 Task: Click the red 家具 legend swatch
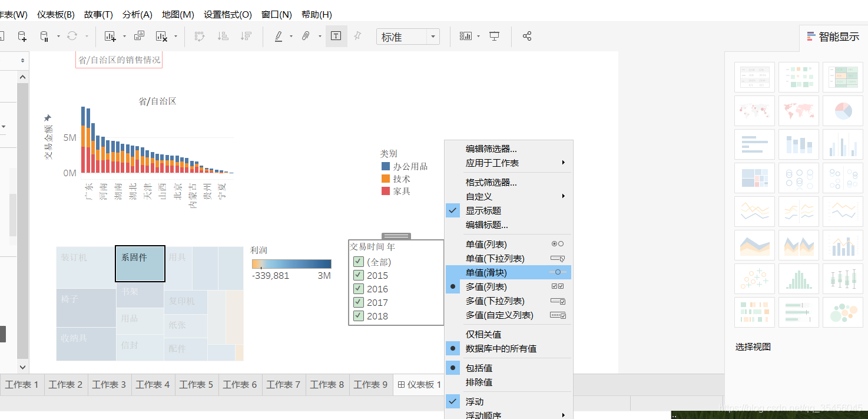[x=386, y=191]
